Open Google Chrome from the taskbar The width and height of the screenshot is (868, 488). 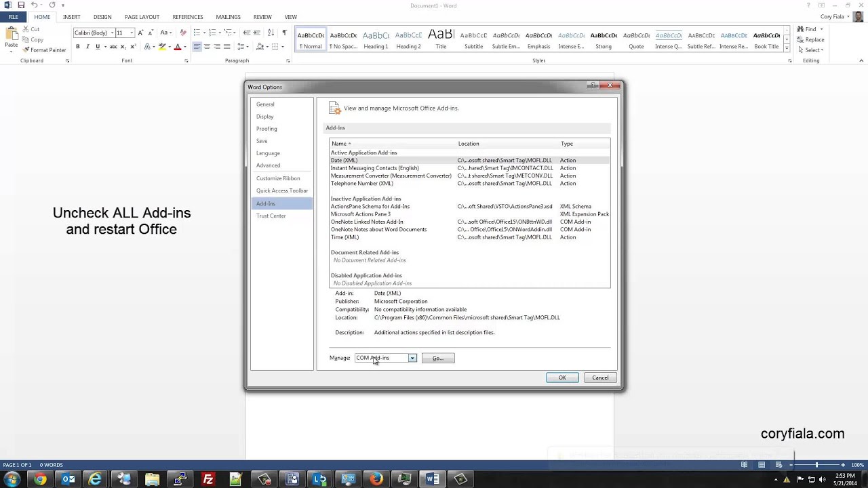pos(41,479)
